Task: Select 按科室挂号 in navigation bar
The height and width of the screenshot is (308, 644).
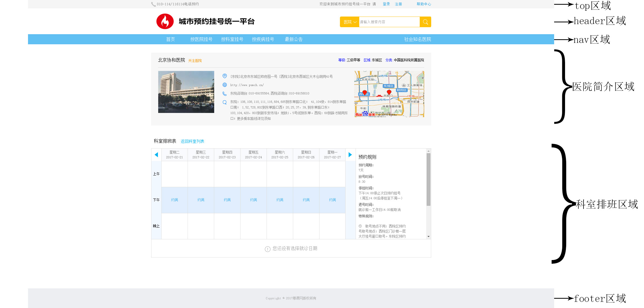Action: (x=232, y=39)
